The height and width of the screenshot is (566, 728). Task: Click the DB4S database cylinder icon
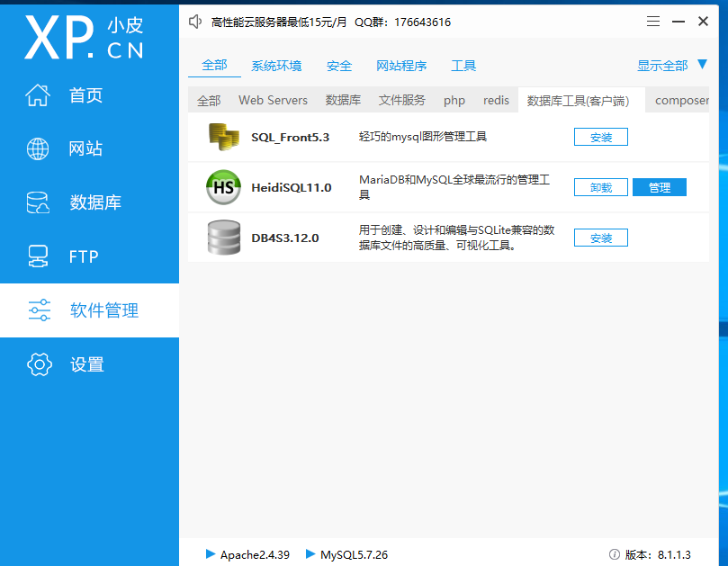pyautogui.click(x=222, y=238)
